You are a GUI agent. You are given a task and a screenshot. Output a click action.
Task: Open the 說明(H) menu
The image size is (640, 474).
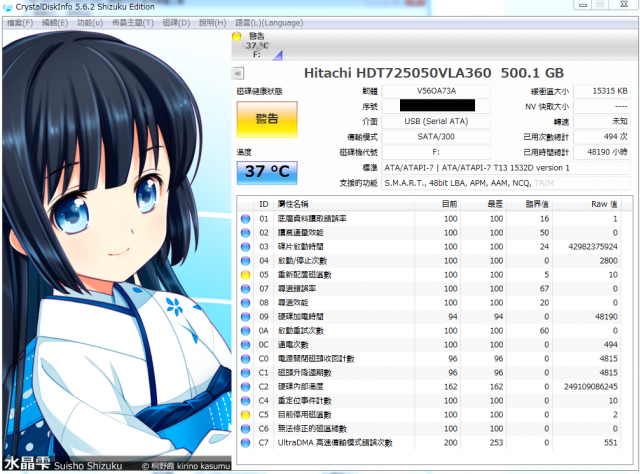tap(212, 23)
